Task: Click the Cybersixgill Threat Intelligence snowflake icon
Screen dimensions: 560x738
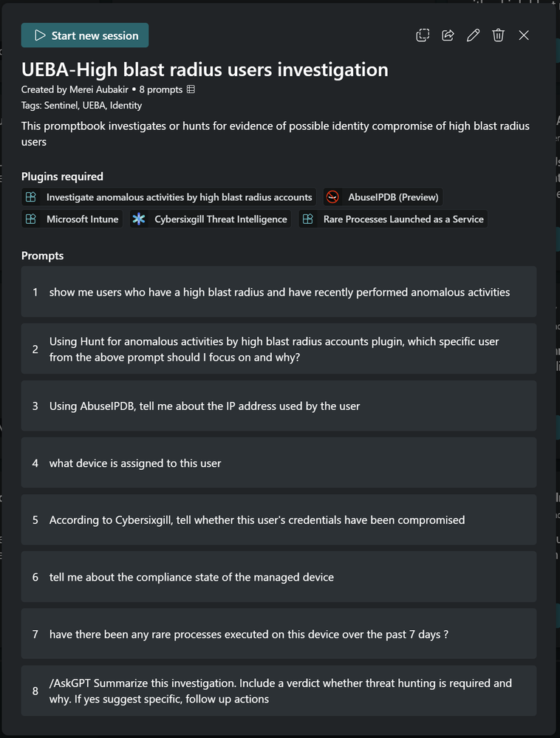Action: [x=139, y=219]
